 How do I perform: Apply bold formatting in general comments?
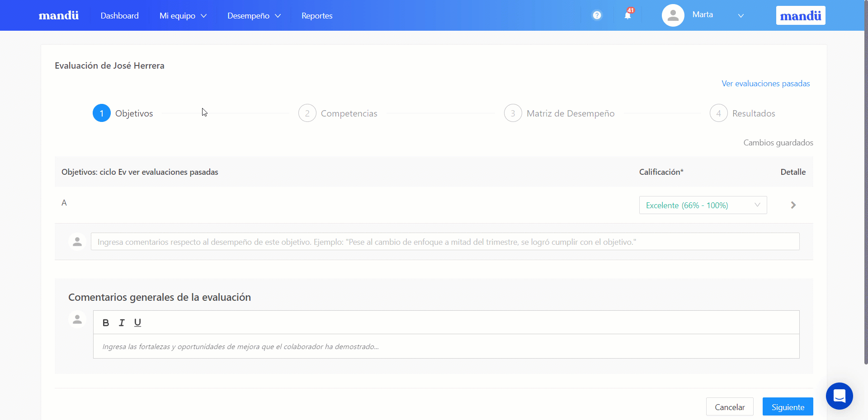click(x=106, y=322)
